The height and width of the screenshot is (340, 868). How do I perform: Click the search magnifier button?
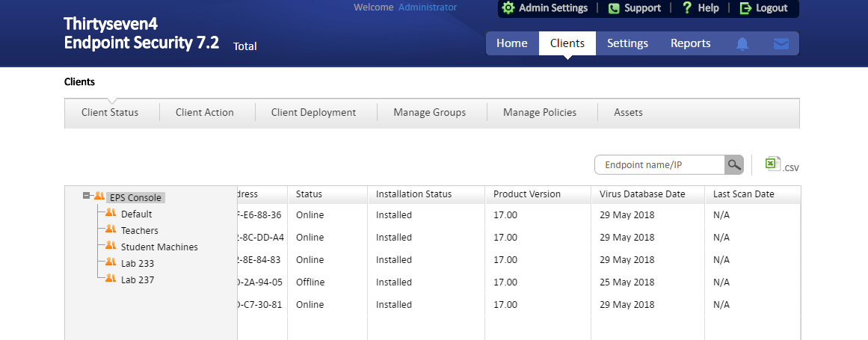click(734, 164)
